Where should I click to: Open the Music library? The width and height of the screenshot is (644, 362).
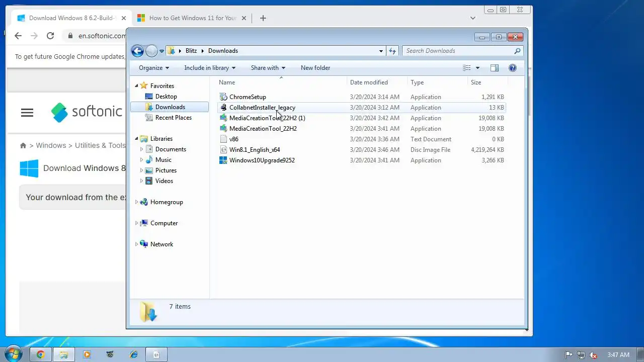click(x=164, y=160)
